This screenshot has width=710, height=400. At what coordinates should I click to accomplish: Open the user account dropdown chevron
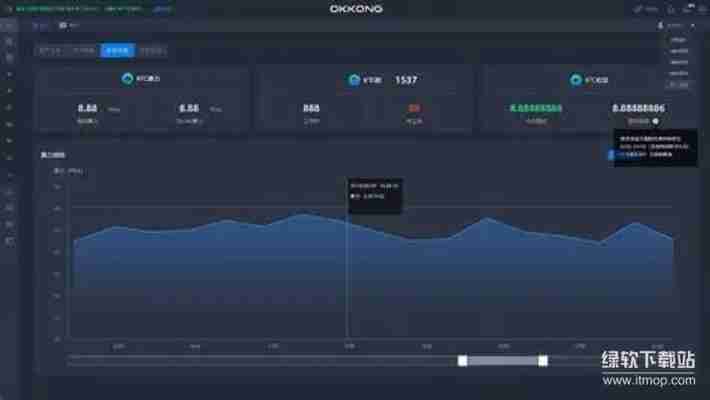point(693,26)
